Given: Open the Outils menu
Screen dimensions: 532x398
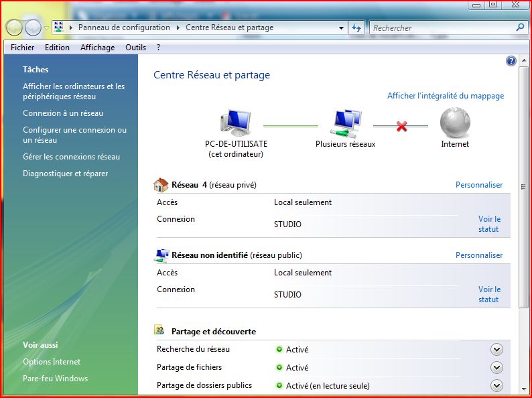Looking at the screenshot, I should (135, 48).
